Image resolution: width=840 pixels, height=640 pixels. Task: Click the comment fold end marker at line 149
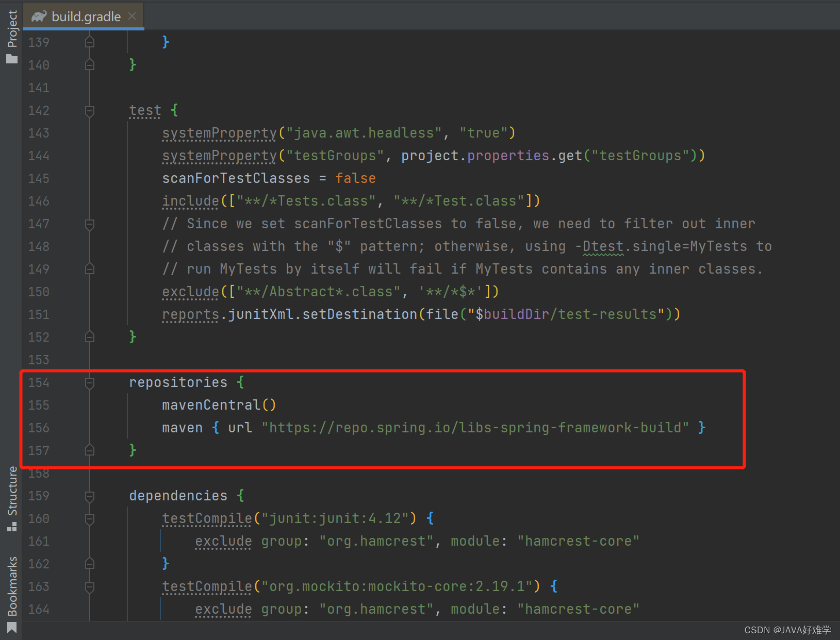tap(90, 269)
